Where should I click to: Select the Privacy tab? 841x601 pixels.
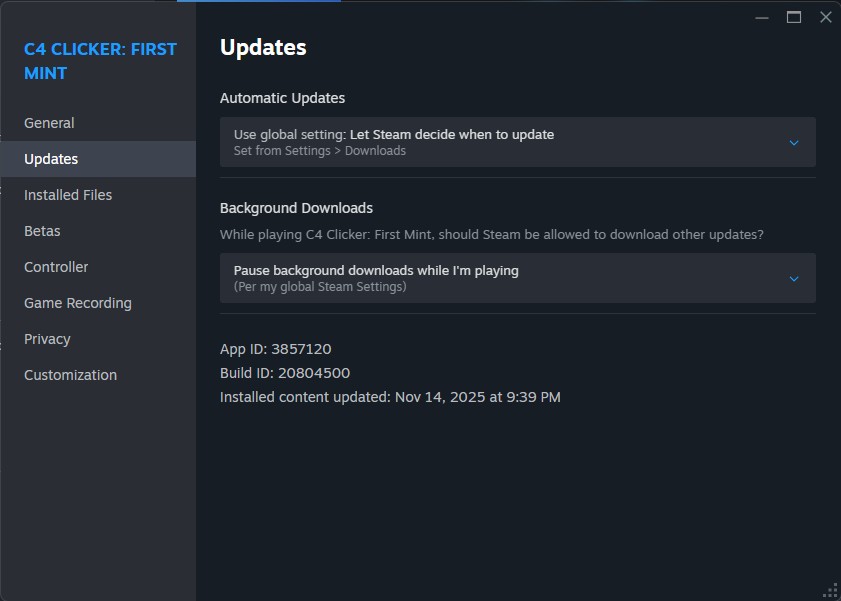pos(47,339)
